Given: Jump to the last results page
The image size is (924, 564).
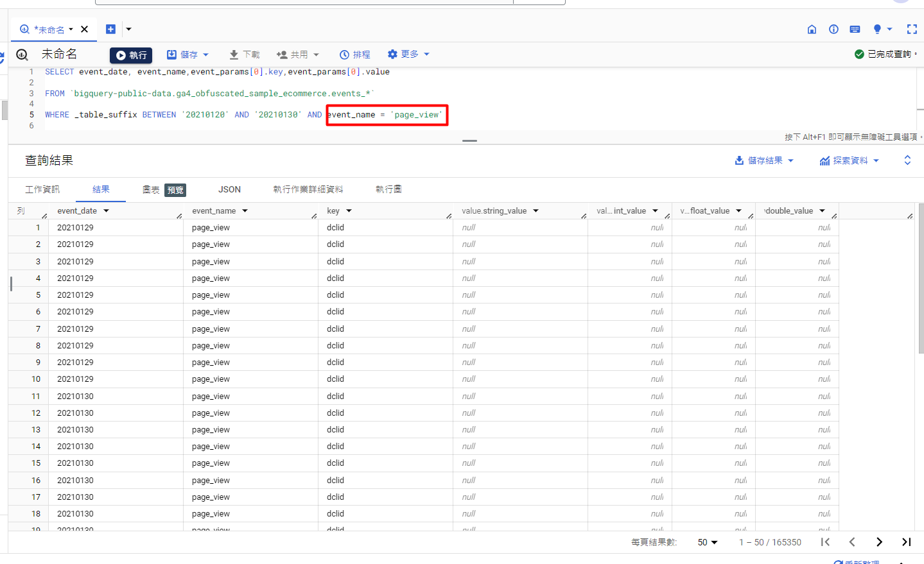Looking at the screenshot, I should point(906,542).
